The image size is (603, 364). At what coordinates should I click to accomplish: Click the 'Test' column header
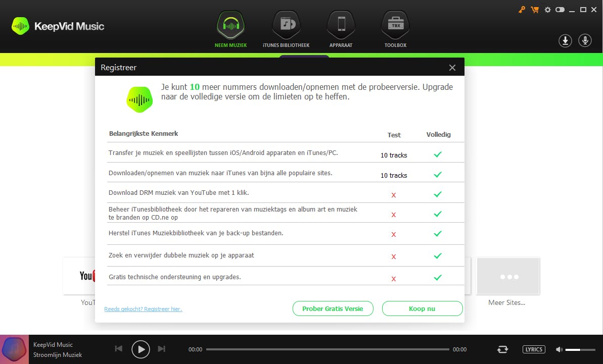click(x=394, y=135)
